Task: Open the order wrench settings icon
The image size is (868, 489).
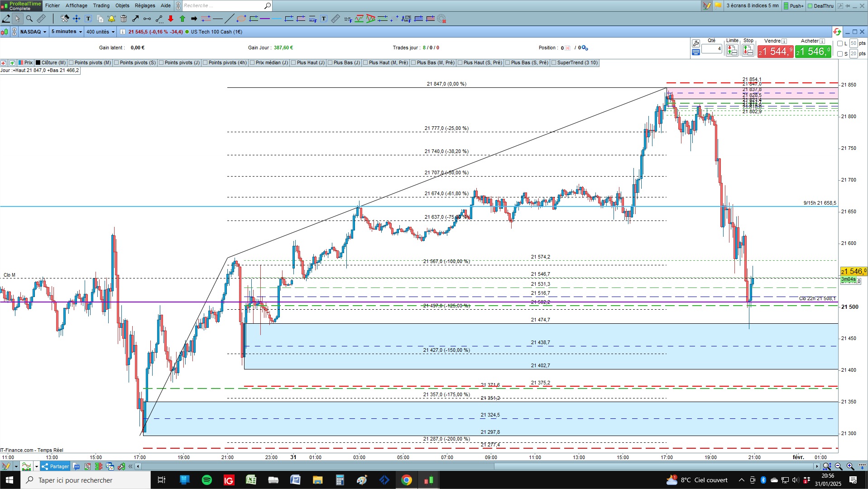Action: tap(696, 43)
